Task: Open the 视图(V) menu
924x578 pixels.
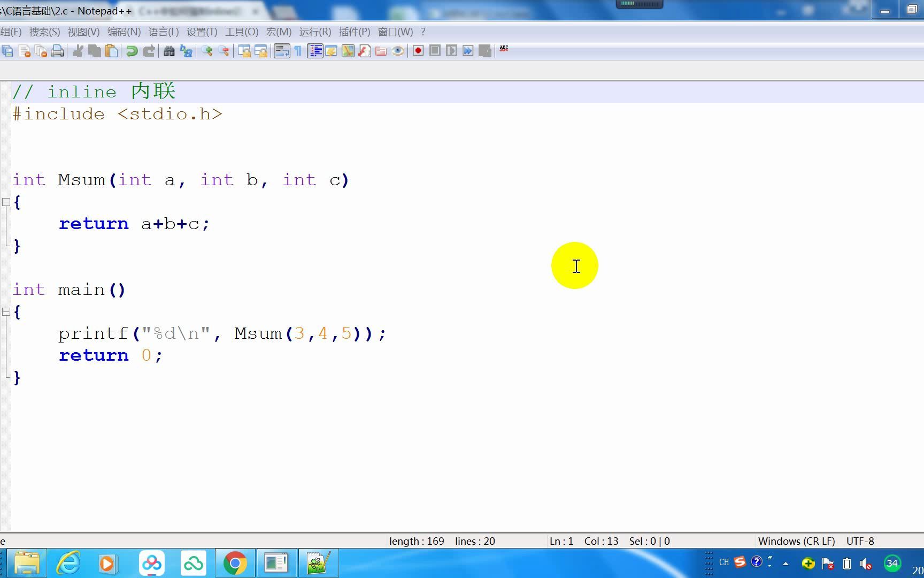Action: point(83,32)
